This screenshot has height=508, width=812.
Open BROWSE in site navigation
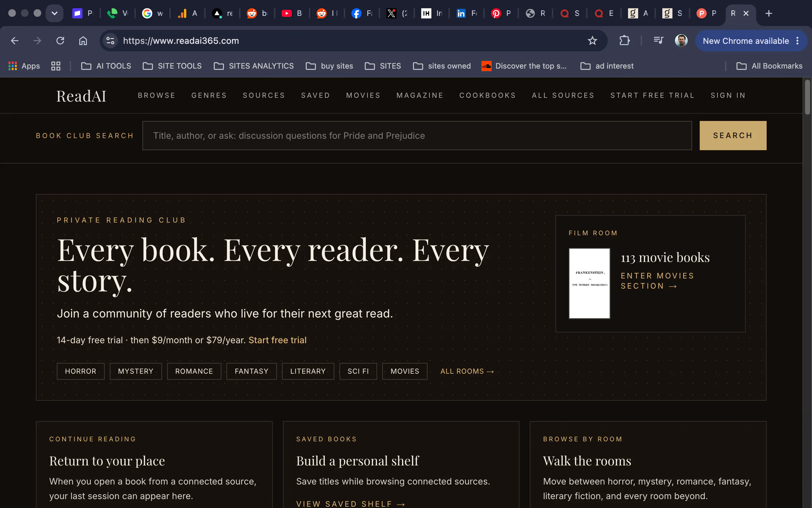(157, 96)
